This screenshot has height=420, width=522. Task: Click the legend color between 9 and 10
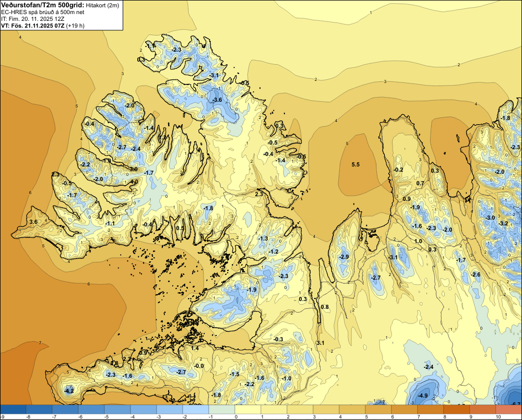coord(483,409)
